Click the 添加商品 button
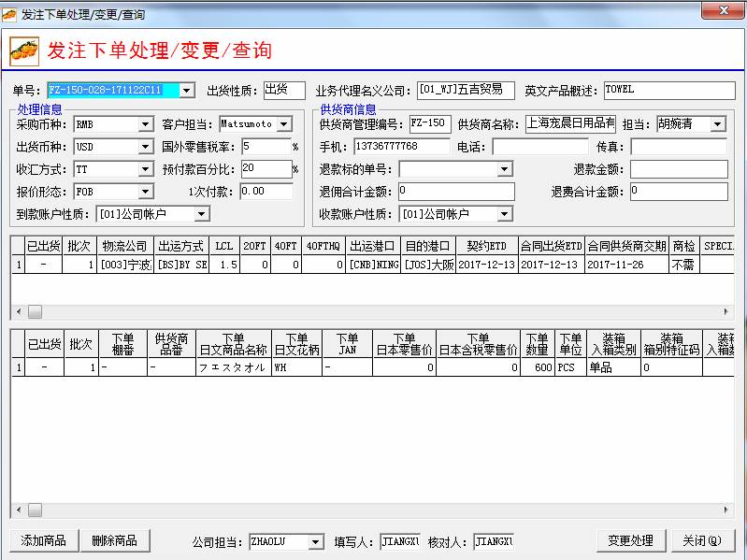This screenshot has height=560, width=747. (43, 540)
